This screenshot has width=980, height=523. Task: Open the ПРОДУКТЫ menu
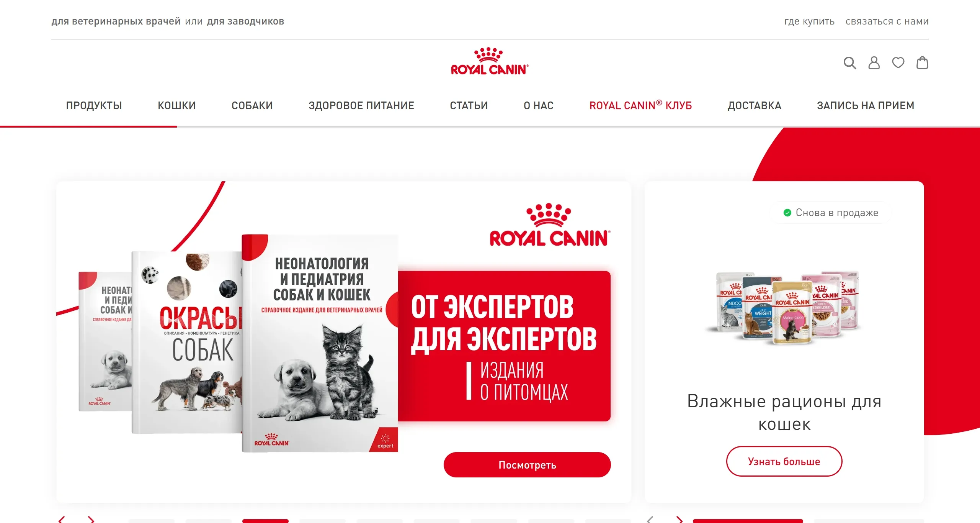click(94, 105)
